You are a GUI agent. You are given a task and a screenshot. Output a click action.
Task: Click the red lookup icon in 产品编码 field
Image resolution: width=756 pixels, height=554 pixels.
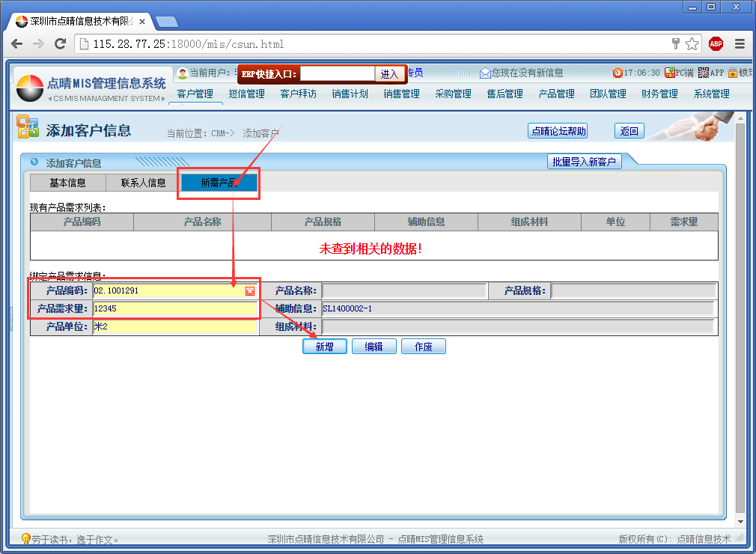pos(250,290)
